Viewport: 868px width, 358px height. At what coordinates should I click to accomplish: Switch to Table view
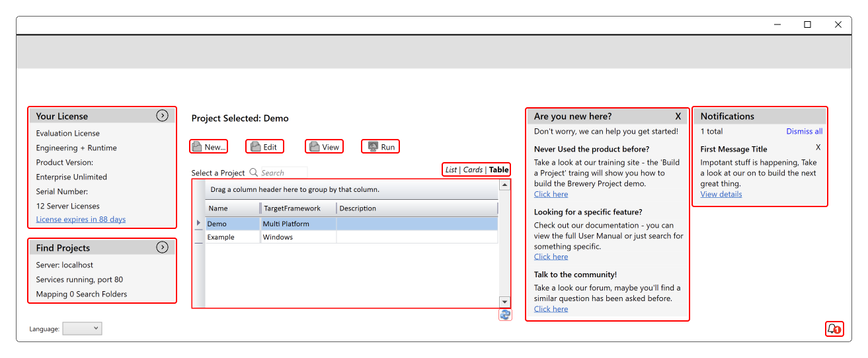click(499, 170)
